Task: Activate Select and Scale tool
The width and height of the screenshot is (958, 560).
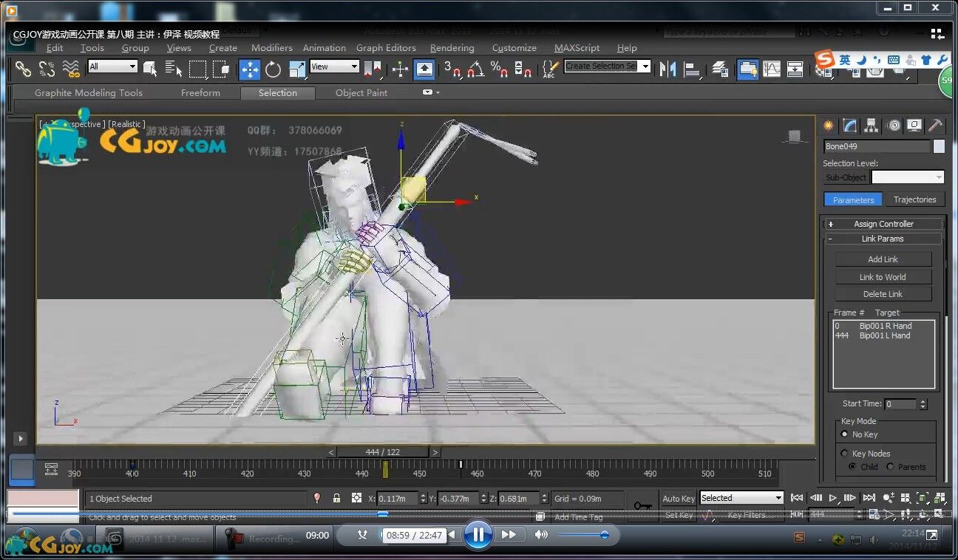Action: click(x=296, y=69)
